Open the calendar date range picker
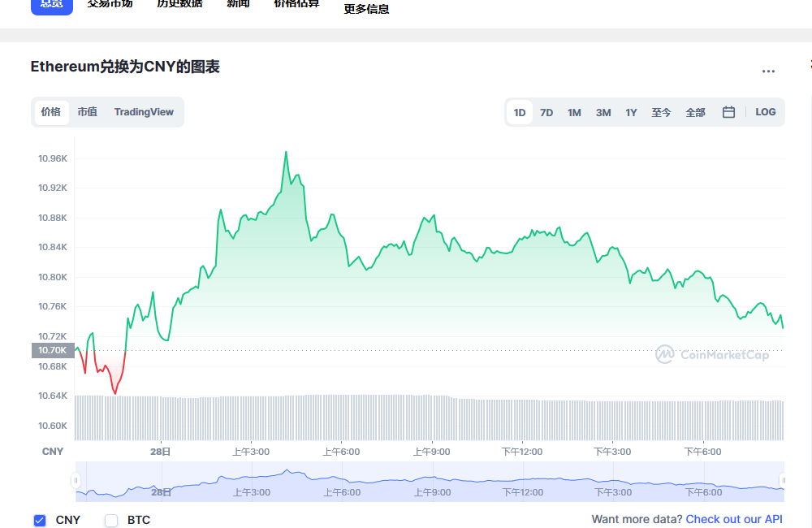Image resolution: width=812 pixels, height=528 pixels. click(x=728, y=112)
